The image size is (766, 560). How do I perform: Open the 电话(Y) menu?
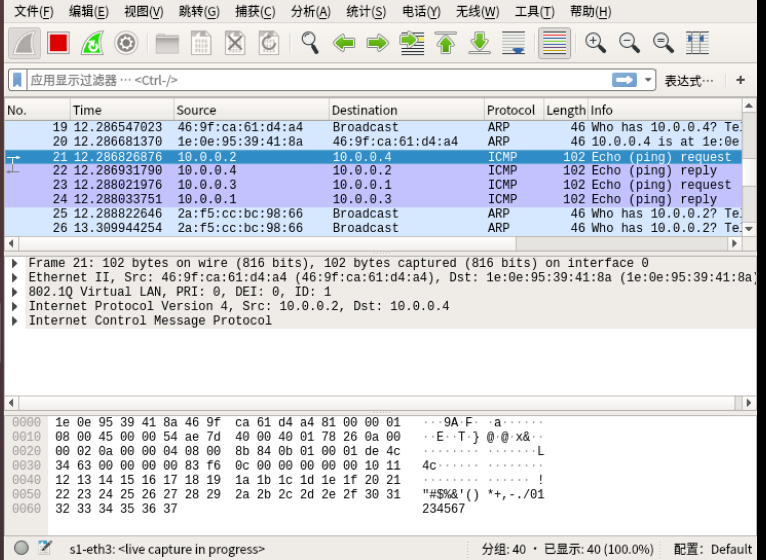(421, 11)
